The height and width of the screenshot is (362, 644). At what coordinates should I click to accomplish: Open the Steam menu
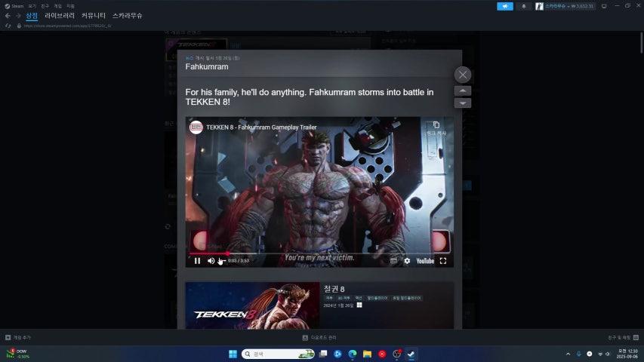coord(14,6)
